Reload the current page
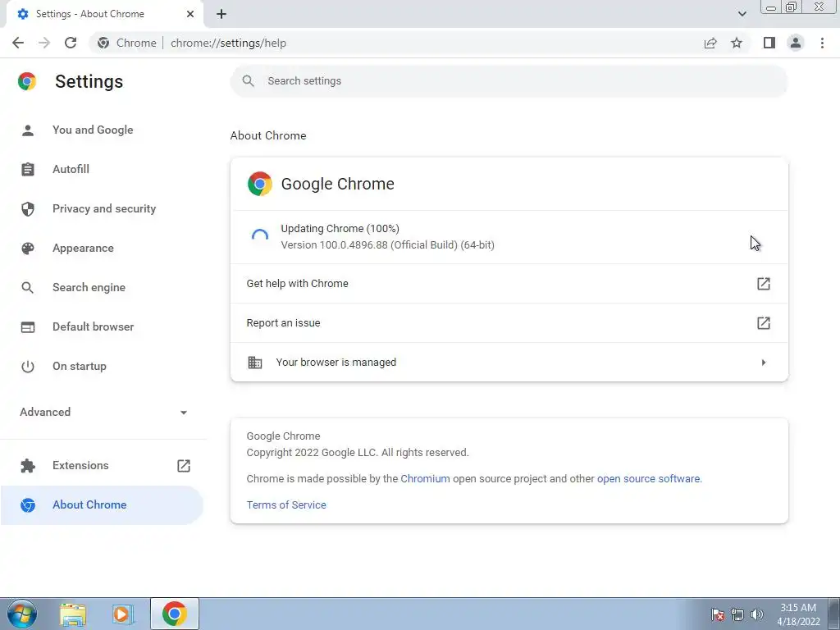Screen dimensions: 840x630 (71, 43)
